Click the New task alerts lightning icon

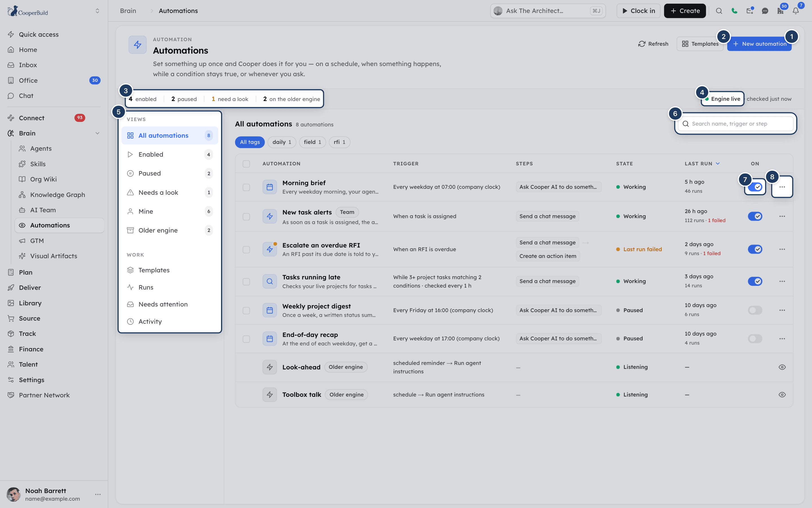coord(270,216)
